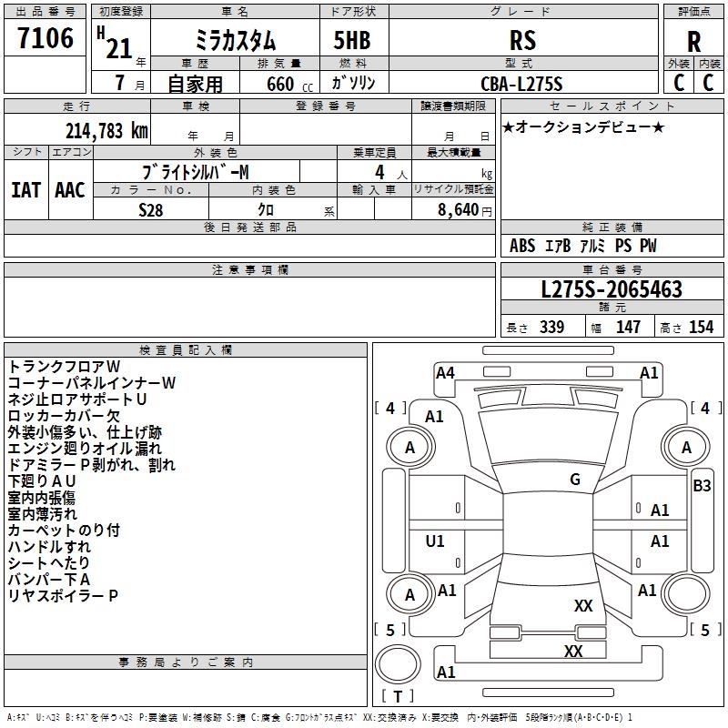Click the front-right wheel circle marked A
728x728 pixels.
click(x=686, y=448)
